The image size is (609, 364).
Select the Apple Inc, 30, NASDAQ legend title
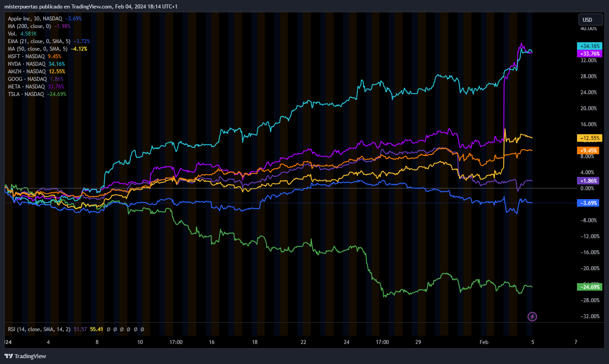point(35,19)
